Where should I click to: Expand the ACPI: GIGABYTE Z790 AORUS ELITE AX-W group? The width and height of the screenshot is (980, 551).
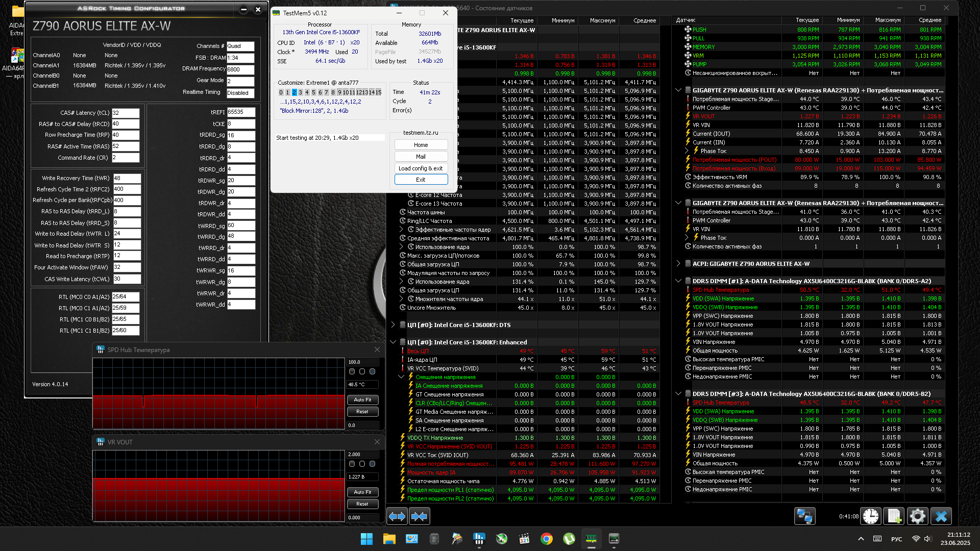tap(678, 264)
